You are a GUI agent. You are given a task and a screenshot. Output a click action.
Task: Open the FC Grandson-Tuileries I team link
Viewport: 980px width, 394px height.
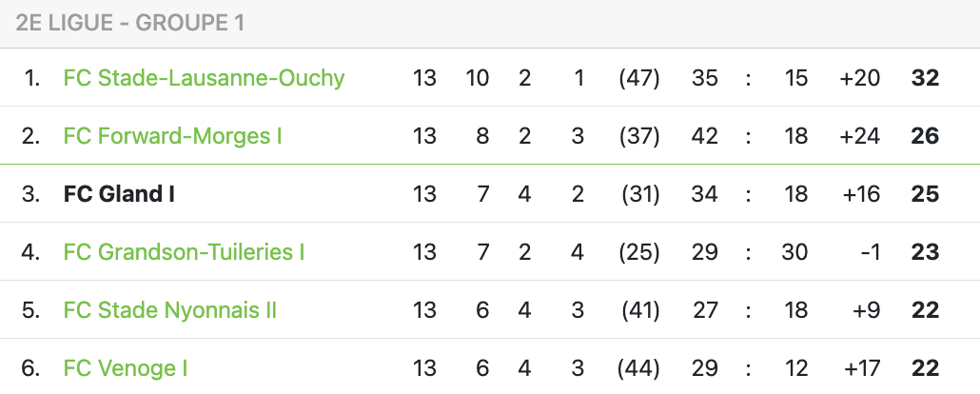(184, 252)
